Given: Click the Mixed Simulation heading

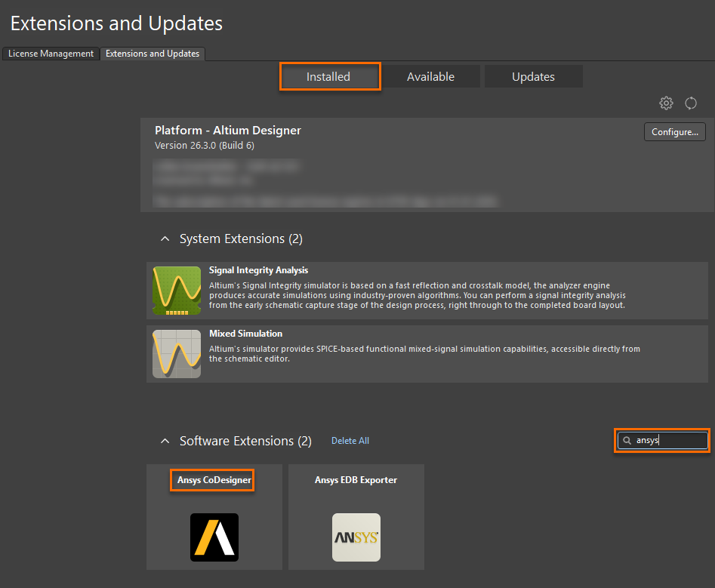Looking at the screenshot, I should (246, 334).
